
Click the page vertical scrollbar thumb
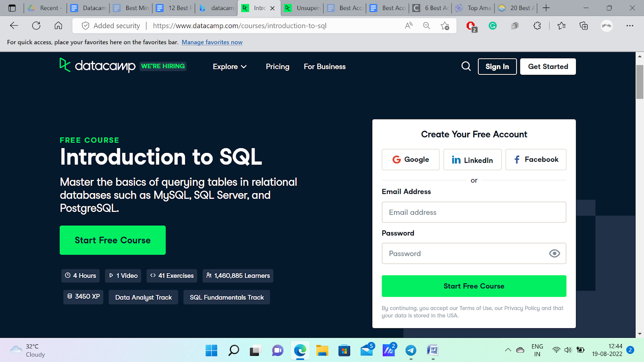pos(640,81)
